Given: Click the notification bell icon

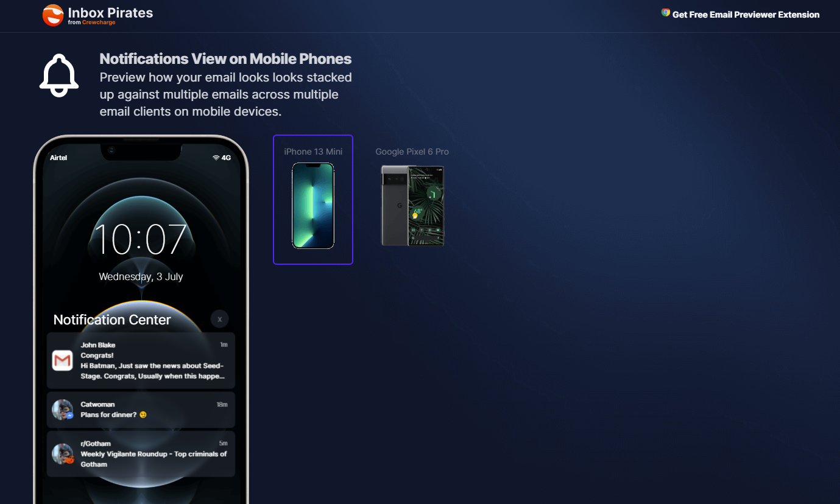Looking at the screenshot, I should click(x=59, y=75).
